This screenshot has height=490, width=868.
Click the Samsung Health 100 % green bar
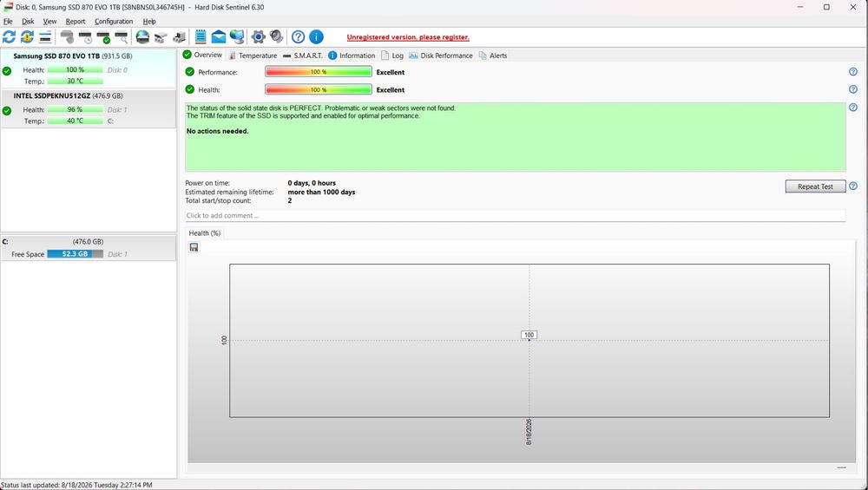(x=76, y=69)
